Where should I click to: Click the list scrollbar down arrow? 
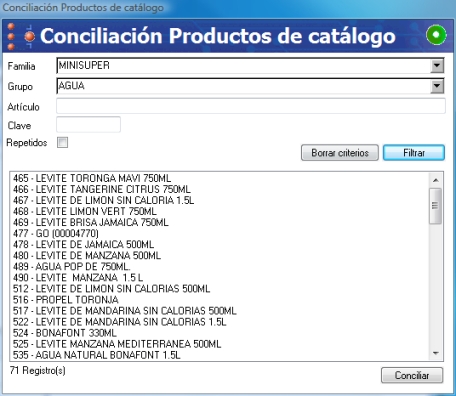click(436, 353)
